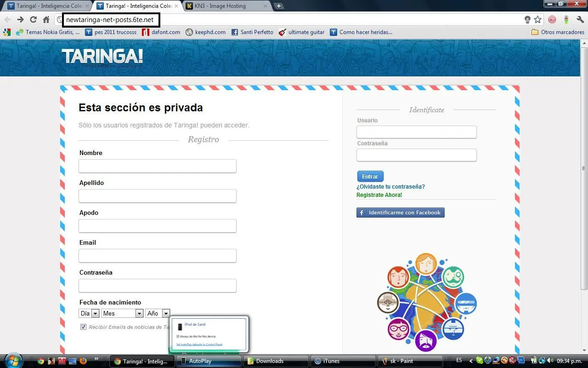The image size is (588, 368).
Task: Open the Santi Perfetto bookmark
Action: pos(252,32)
